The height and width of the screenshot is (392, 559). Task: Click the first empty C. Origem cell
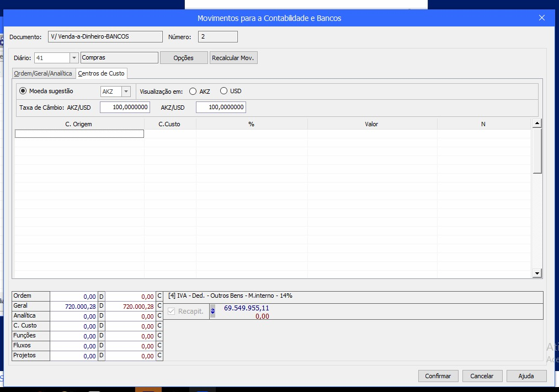(79, 133)
